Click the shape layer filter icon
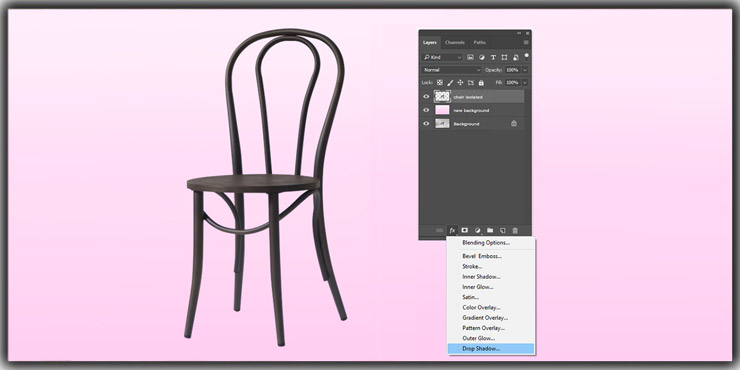The width and height of the screenshot is (740, 370). pos(505,57)
